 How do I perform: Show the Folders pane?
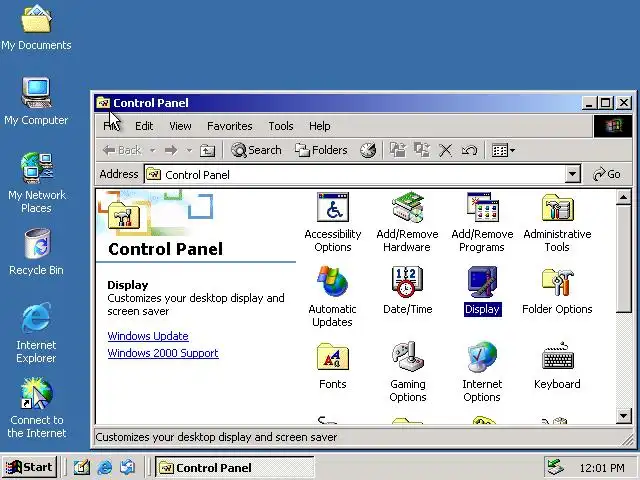(321, 151)
